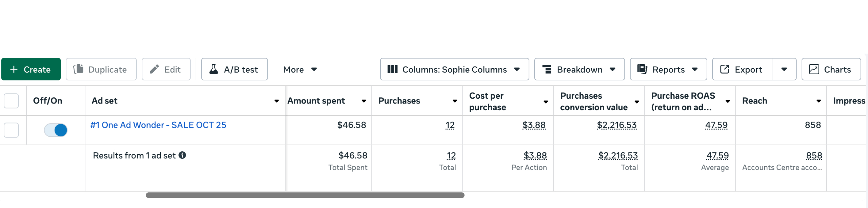Click the Breakdown icon

point(547,69)
